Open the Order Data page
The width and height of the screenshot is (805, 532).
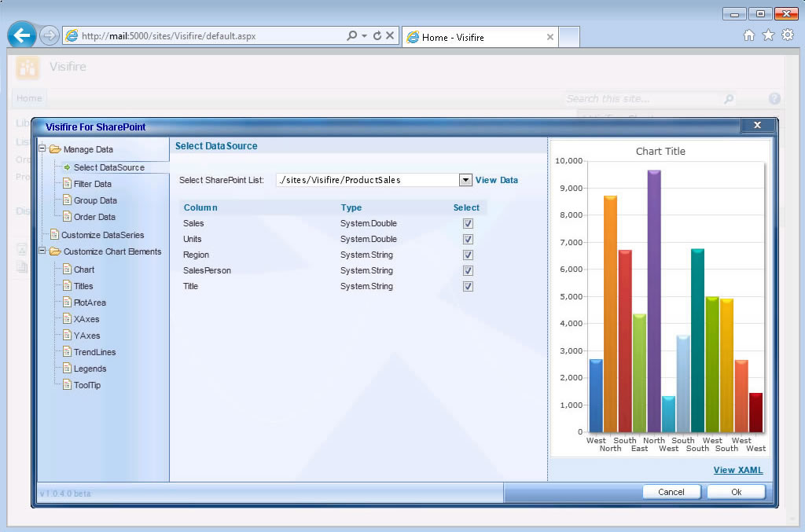[x=94, y=217]
